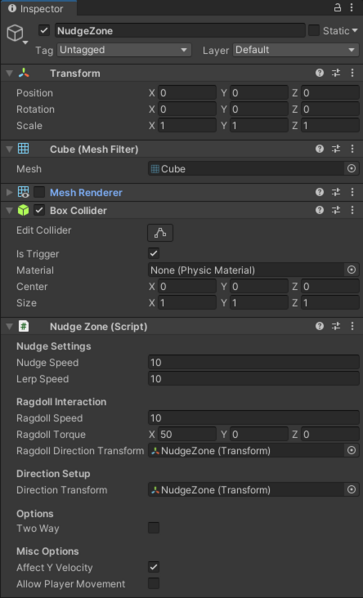
Task: Click the Mesh Renderer component title
Action: point(86,193)
